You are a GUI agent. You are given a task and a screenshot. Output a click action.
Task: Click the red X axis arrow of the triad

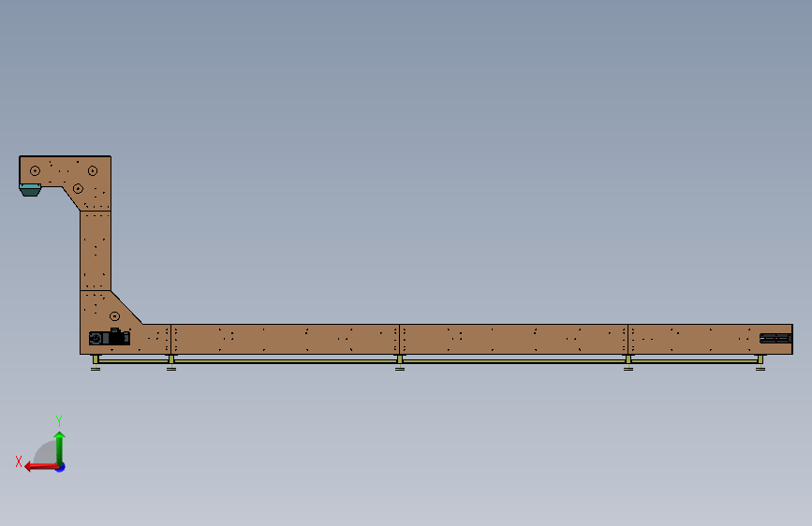(41, 467)
